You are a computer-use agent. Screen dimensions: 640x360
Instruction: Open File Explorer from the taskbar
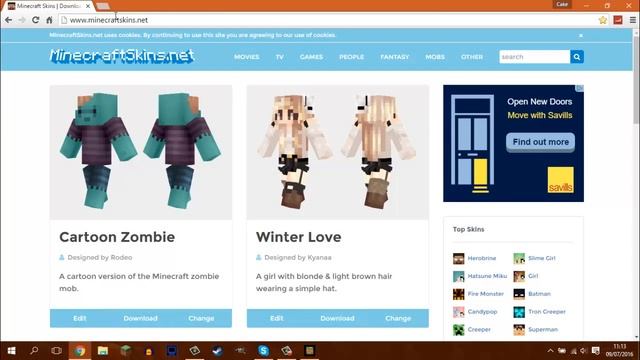click(102, 351)
